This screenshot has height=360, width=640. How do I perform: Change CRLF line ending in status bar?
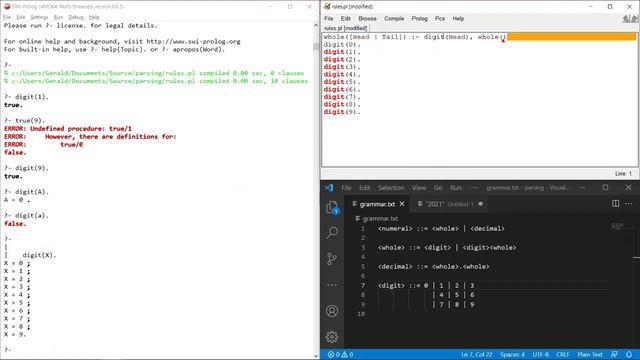click(x=562, y=355)
